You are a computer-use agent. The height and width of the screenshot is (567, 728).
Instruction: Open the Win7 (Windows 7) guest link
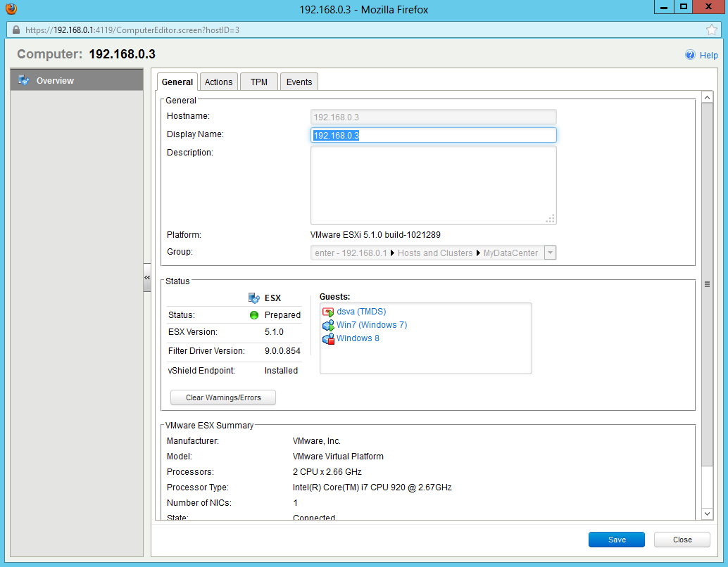tap(372, 325)
